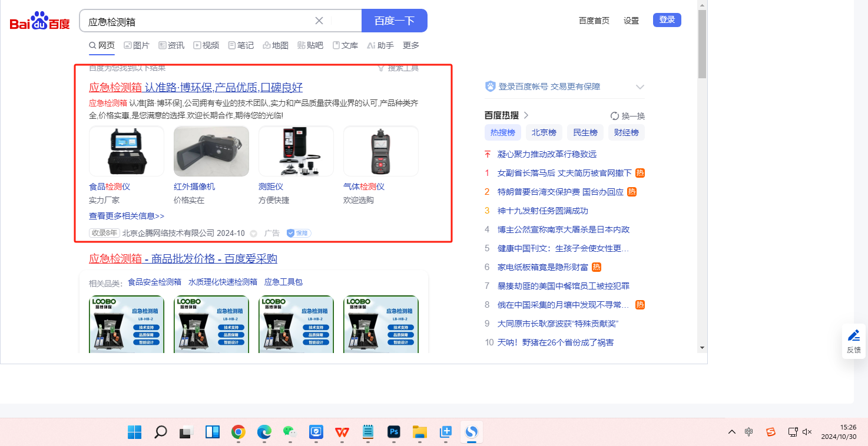
Task: Open hot search 凝心聚力推动改革行稳致远
Action: coord(547,154)
